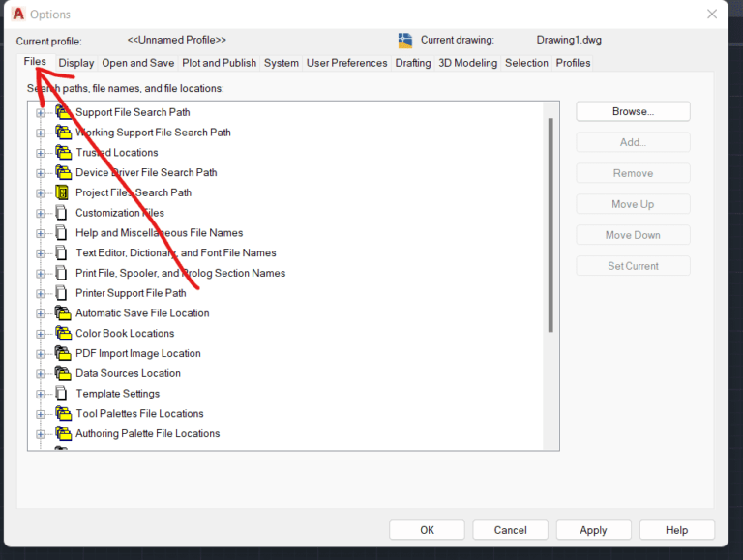Viewport: 743px width, 560px height.
Task: Select the System tab
Action: tap(281, 63)
